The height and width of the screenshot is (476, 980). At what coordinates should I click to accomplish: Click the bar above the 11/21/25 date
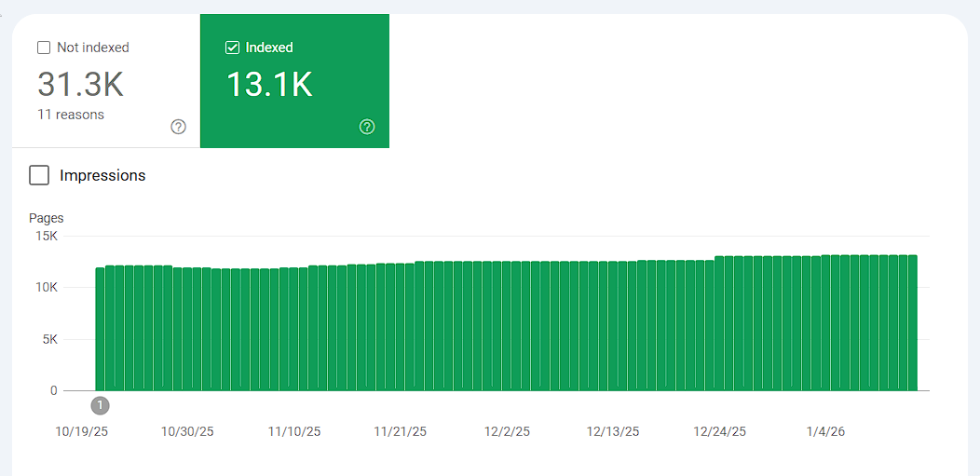click(x=401, y=327)
